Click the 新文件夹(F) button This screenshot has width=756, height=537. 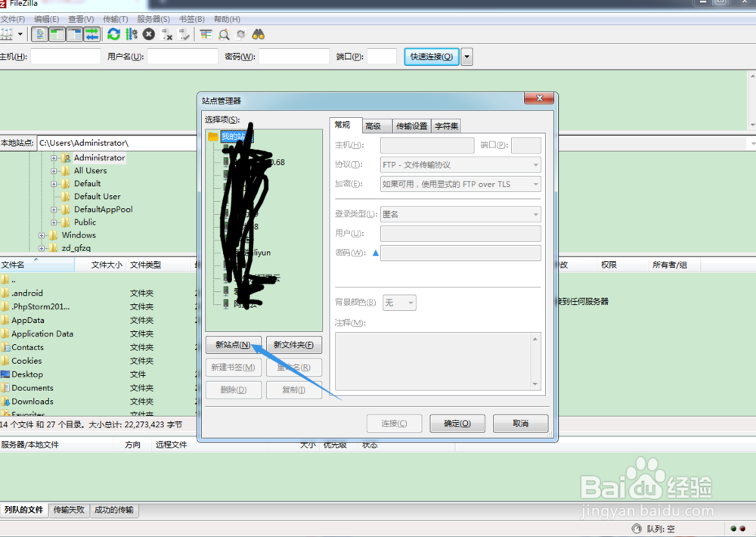coord(293,344)
